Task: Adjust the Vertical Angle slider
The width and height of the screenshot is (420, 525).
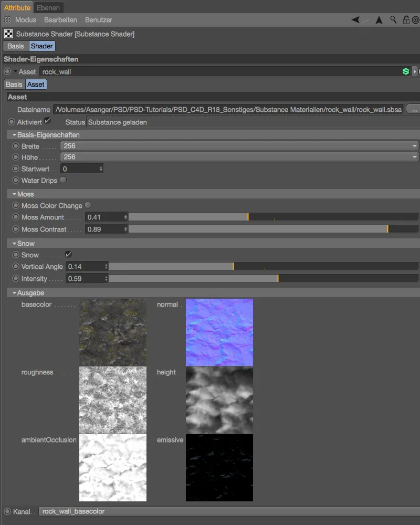Action: pos(264,267)
